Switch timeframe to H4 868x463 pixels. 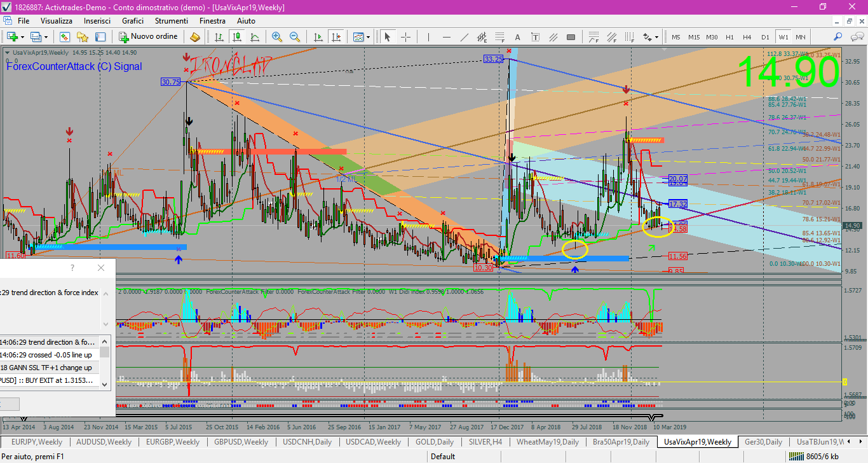pos(747,37)
